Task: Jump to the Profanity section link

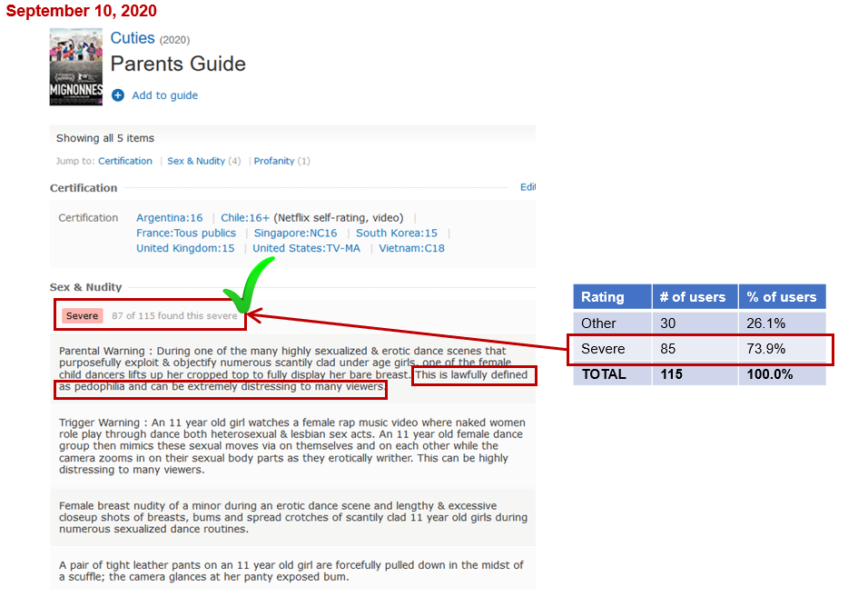Action: coord(274,161)
